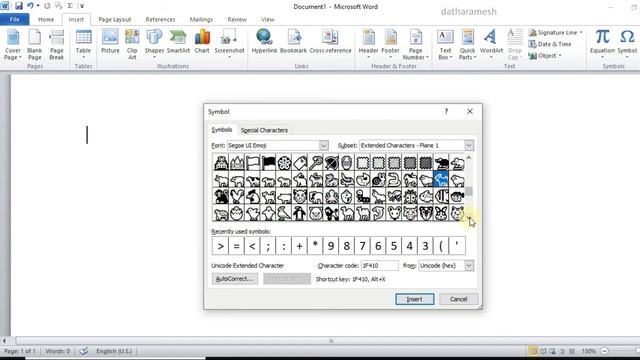Pick recently used '>' symbol
This screenshot has height=360, width=640.
click(x=220, y=246)
